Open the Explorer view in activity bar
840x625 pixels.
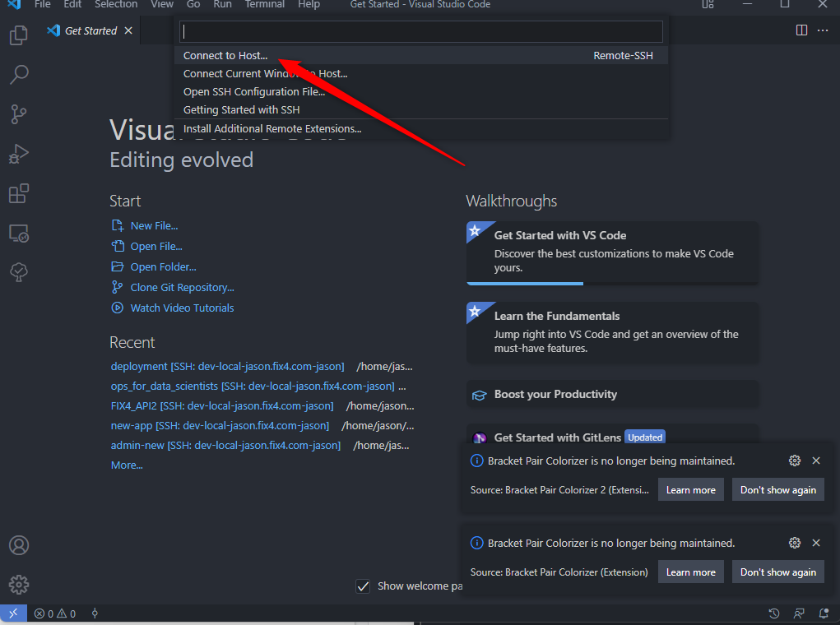(x=19, y=35)
